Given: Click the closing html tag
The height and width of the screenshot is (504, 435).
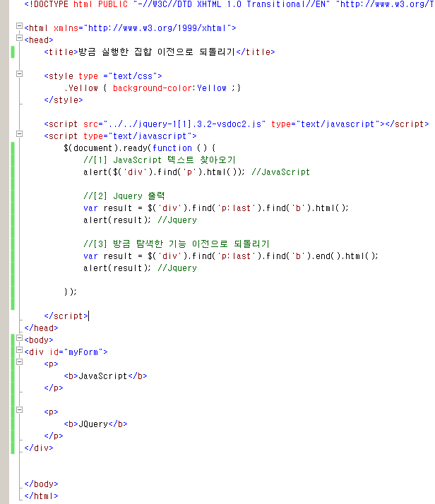Looking at the screenshot, I should [x=41, y=496].
